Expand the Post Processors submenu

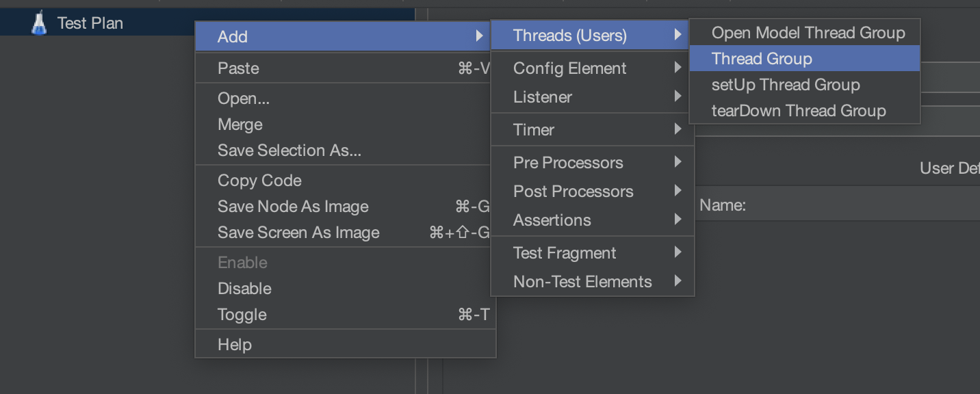pyautogui.click(x=573, y=192)
